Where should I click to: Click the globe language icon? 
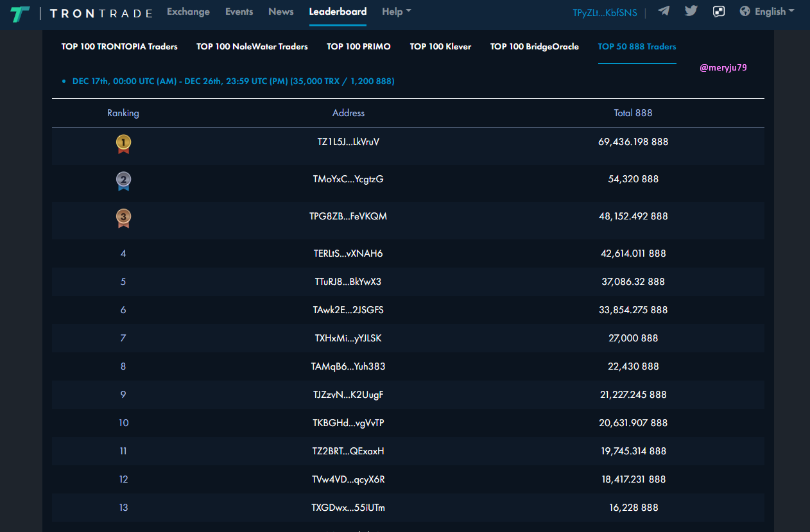[x=745, y=11]
